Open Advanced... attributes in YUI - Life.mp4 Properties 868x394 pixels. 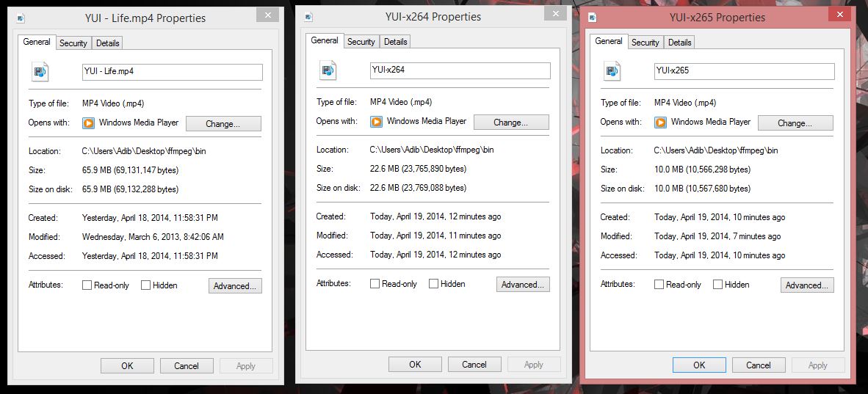coord(235,286)
